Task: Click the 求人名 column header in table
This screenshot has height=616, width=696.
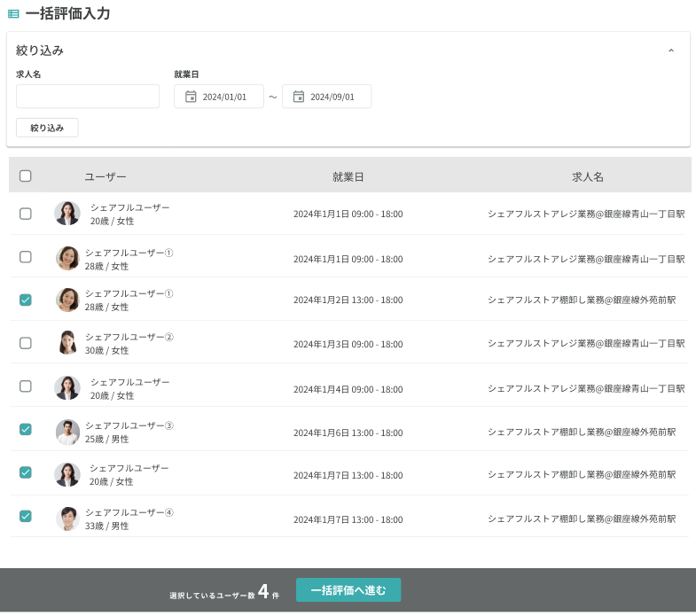Action: point(587,177)
